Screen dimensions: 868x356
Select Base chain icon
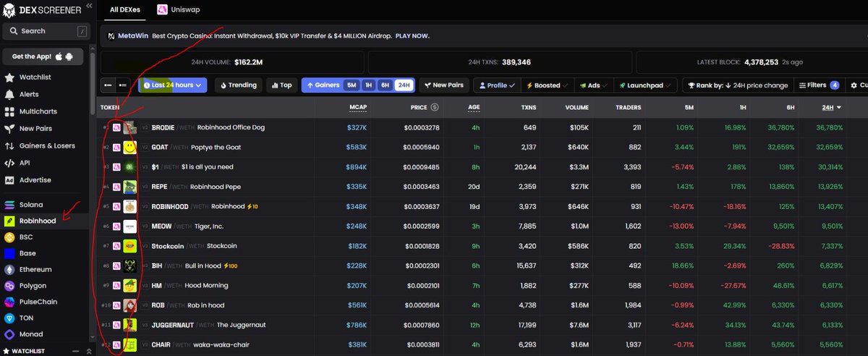click(x=10, y=253)
